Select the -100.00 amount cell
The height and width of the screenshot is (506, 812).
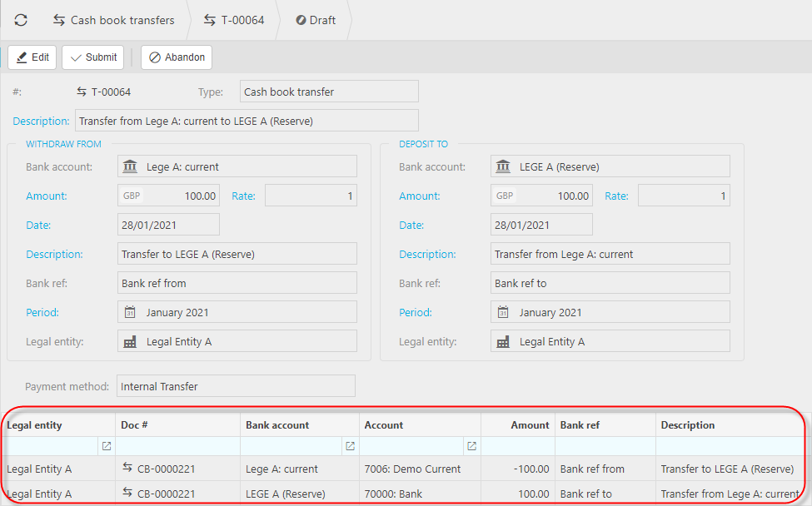tap(518, 469)
